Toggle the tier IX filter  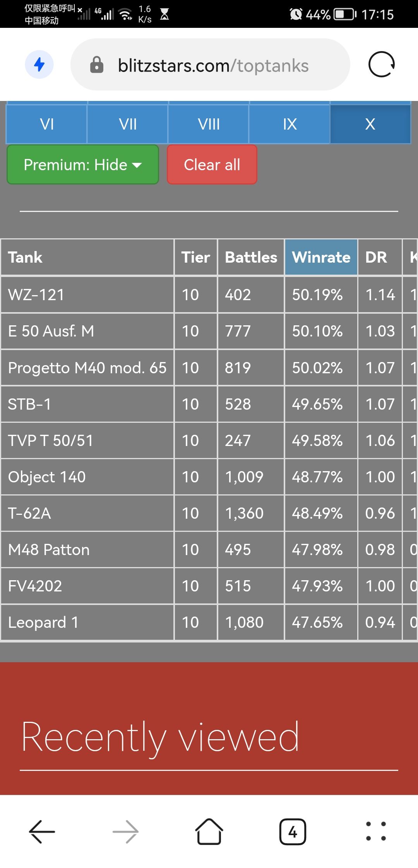(x=290, y=124)
